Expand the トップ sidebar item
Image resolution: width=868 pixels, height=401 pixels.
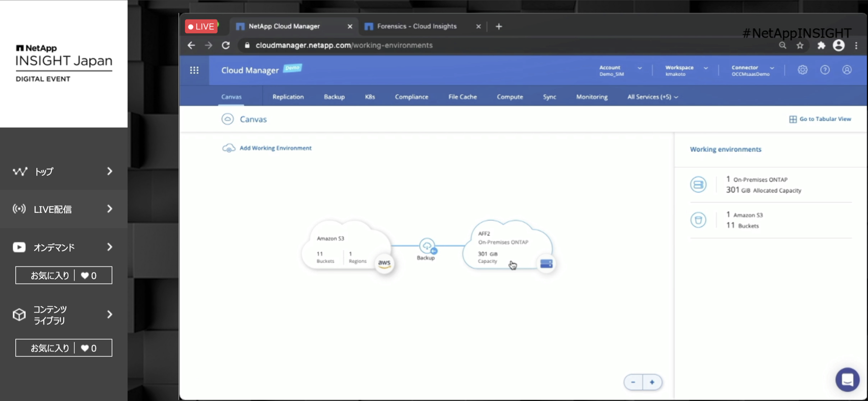pyautogui.click(x=64, y=171)
